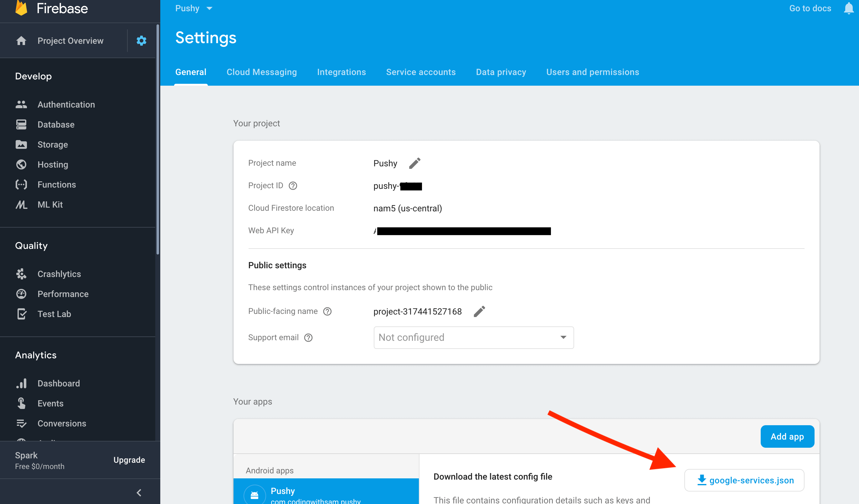Click the Add app button
Screen dimensions: 859x504
coord(787,436)
